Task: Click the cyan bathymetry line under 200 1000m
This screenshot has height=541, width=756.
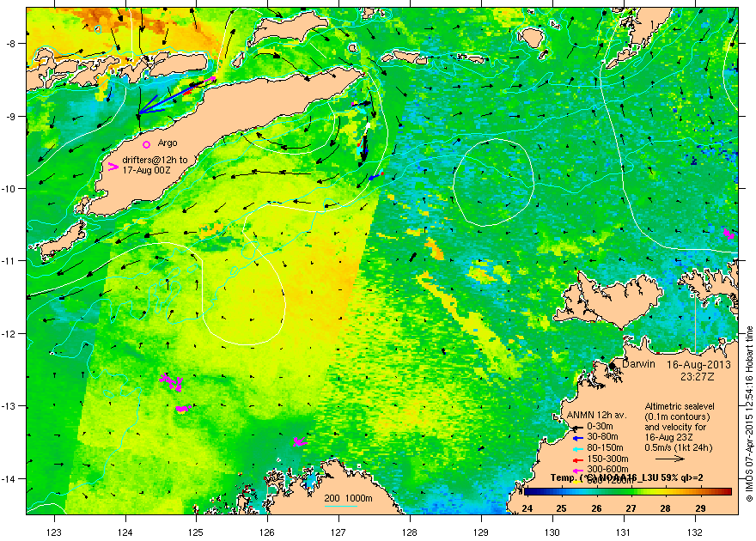Action: [x=340, y=506]
